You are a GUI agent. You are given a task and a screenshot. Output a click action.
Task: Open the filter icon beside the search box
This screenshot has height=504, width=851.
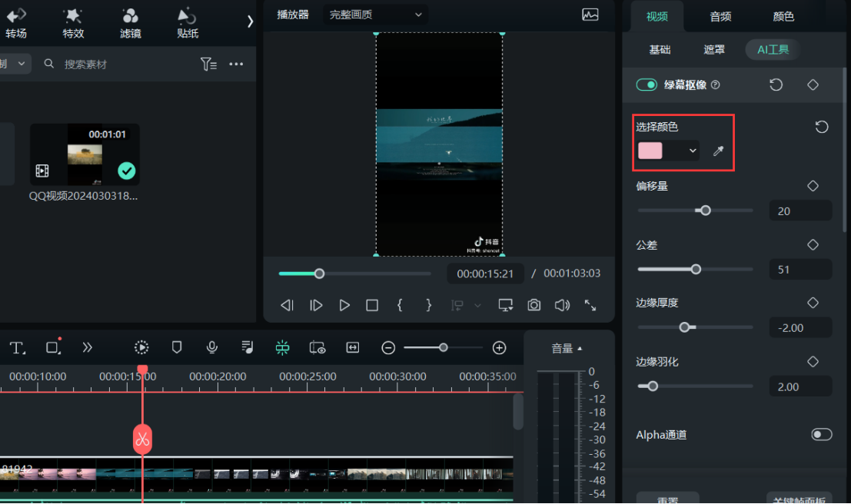point(208,65)
